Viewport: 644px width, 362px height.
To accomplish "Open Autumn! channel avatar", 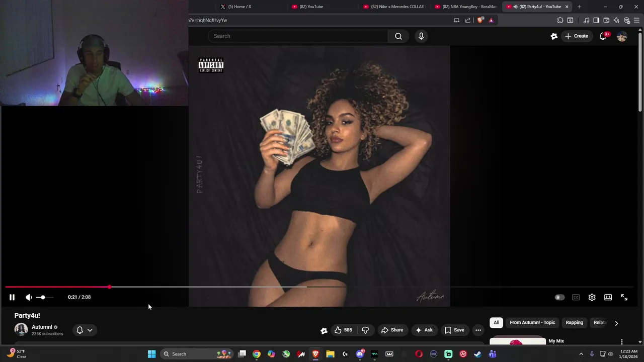I will pyautogui.click(x=21, y=329).
